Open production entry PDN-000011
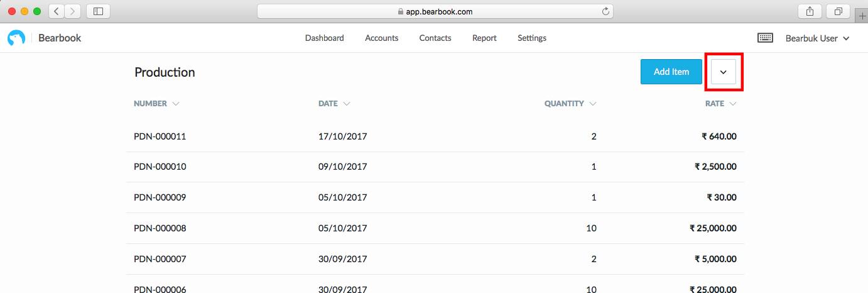 [x=160, y=136]
